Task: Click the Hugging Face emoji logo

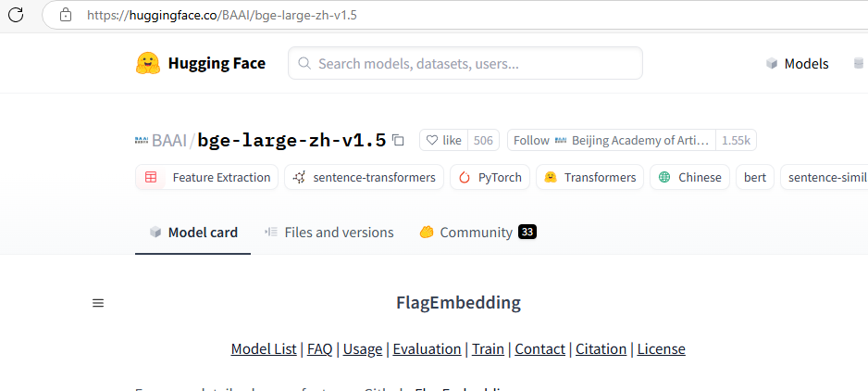Action: click(x=147, y=63)
